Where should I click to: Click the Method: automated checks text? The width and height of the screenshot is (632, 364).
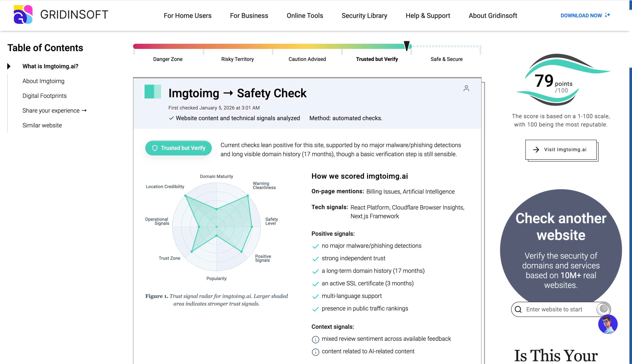click(346, 118)
